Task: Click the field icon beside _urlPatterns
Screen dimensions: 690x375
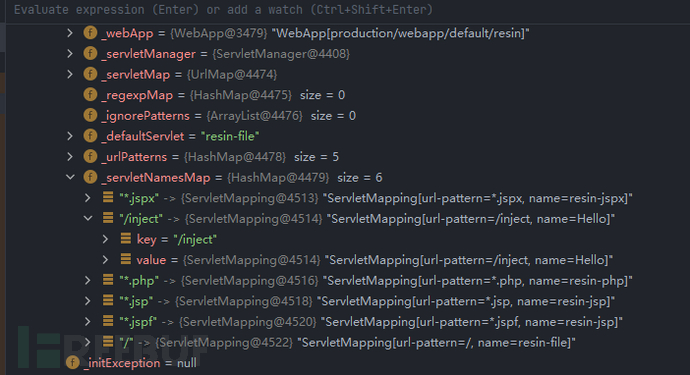Action: coord(90,156)
